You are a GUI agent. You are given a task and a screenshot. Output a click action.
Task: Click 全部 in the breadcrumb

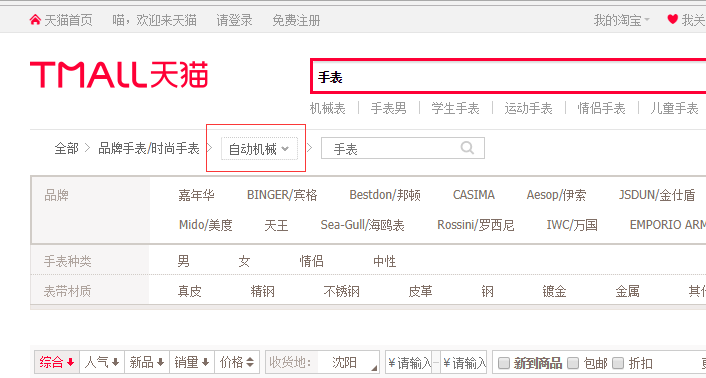tap(67, 148)
